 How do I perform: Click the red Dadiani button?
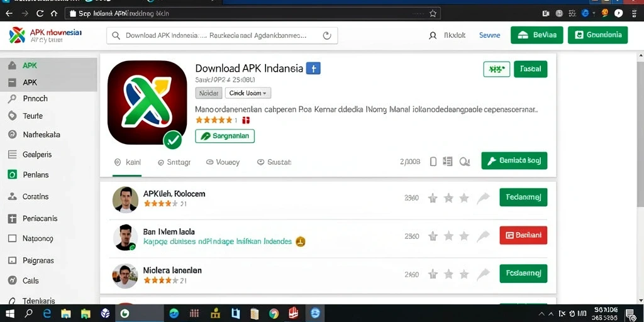[x=523, y=235]
